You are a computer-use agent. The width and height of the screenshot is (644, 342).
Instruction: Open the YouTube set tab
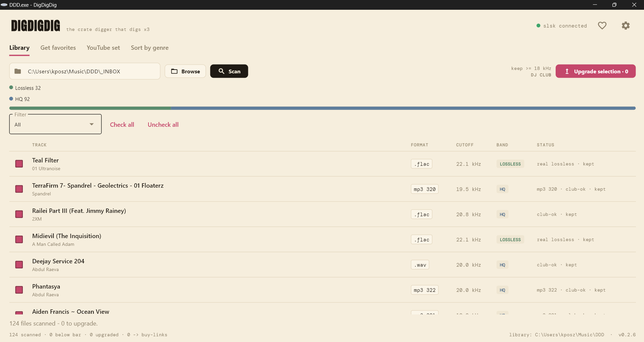click(103, 48)
